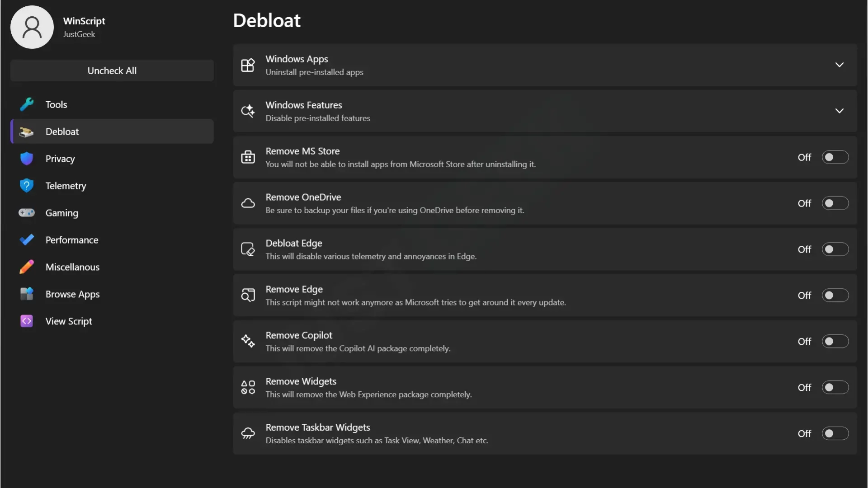Enable the Debloat Edge toggle
868x488 pixels.
pyautogui.click(x=835, y=249)
